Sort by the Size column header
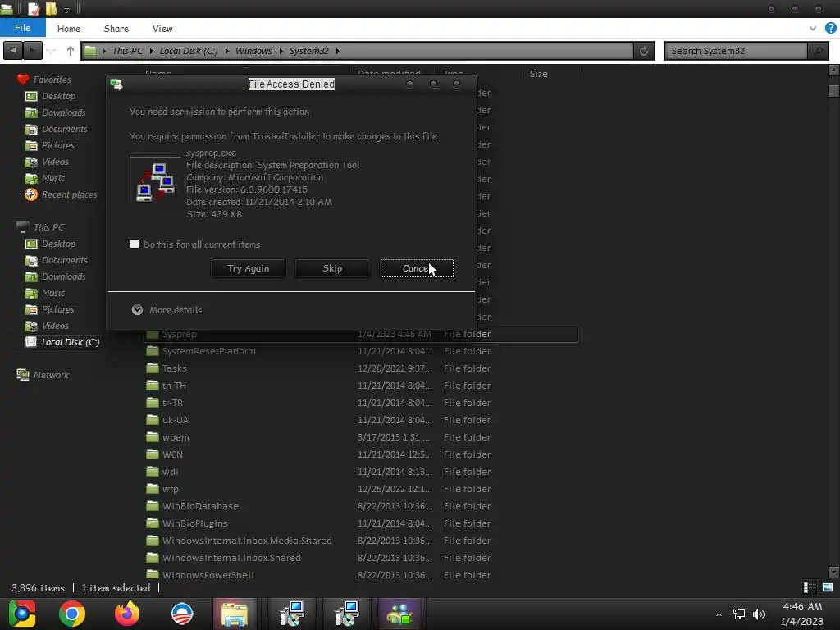The height and width of the screenshot is (630, 840). [x=538, y=74]
